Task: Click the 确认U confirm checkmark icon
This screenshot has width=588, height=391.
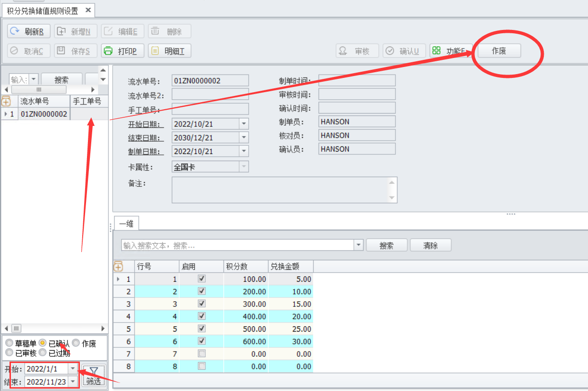Action: coord(390,51)
